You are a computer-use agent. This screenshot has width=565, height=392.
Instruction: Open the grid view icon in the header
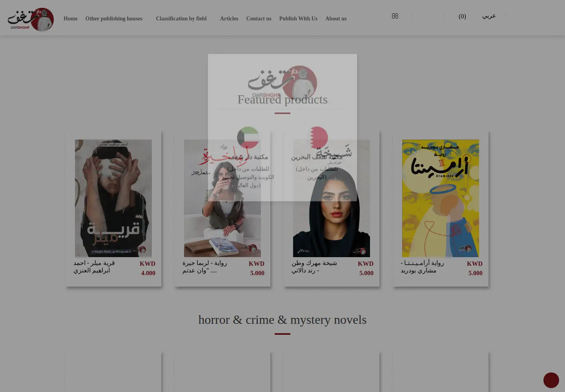click(395, 16)
